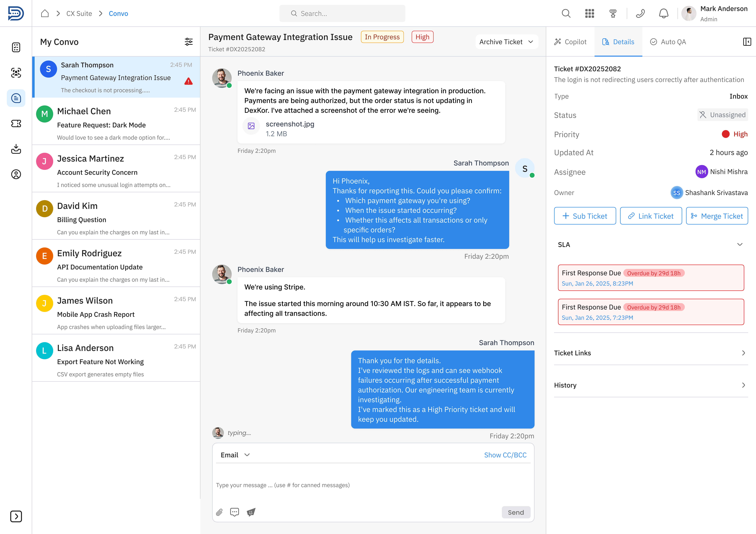Screen dimensions: 756x534
Task: Open the magnifier search icon in top bar
Action: 566,14
